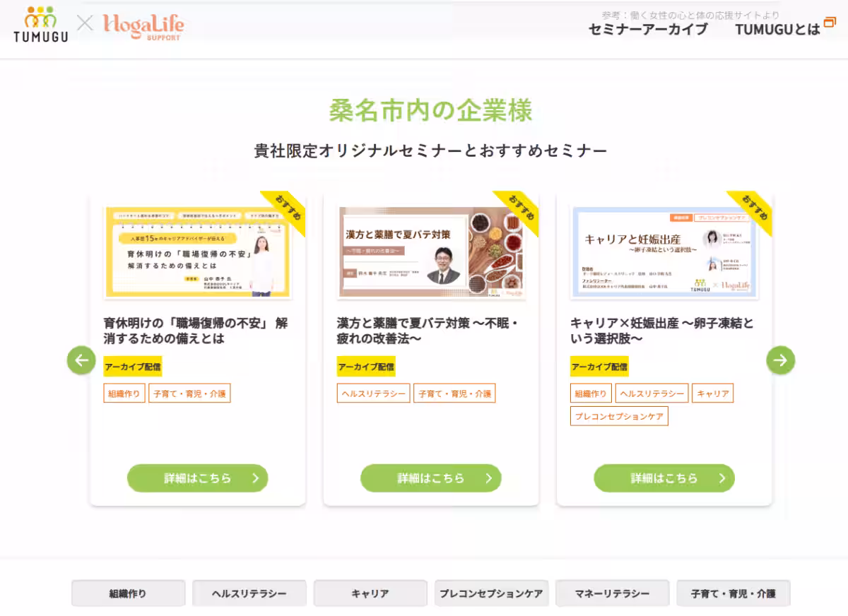This screenshot has width=848, height=616.
Task: Open thumbnail of キャリアと妊娠出産 seminar
Action: (x=664, y=252)
